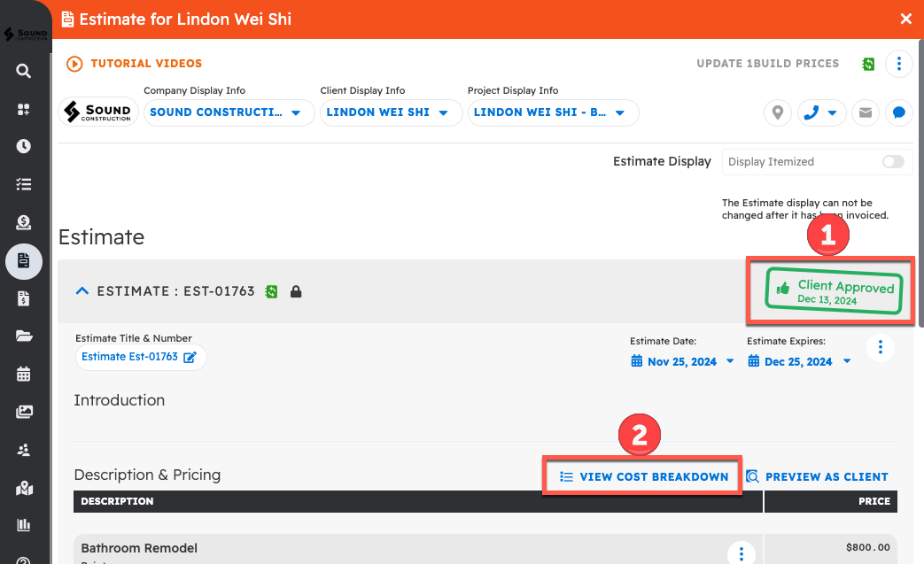Image resolution: width=924 pixels, height=564 pixels.
Task: Open the Company Display Info dropdown
Action: (x=228, y=112)
